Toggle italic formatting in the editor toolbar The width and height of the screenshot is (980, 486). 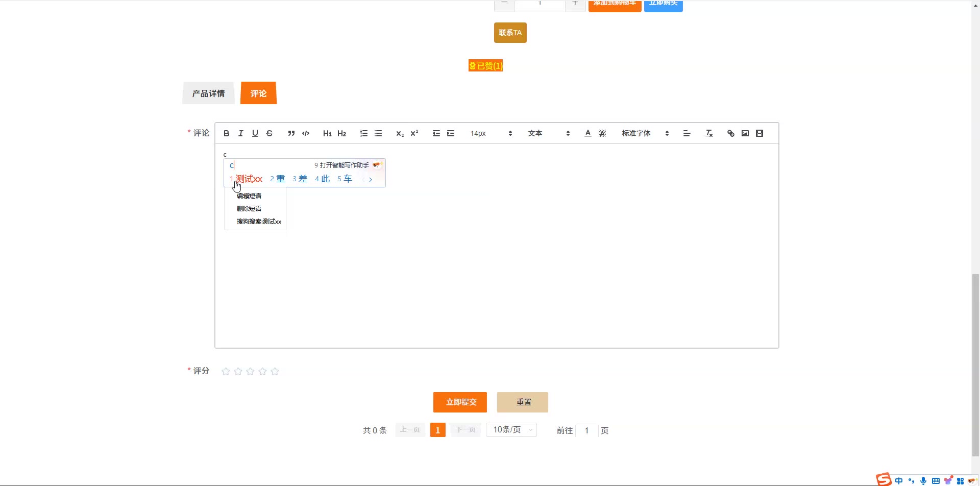pyautogui.click(x=241, y=133)
